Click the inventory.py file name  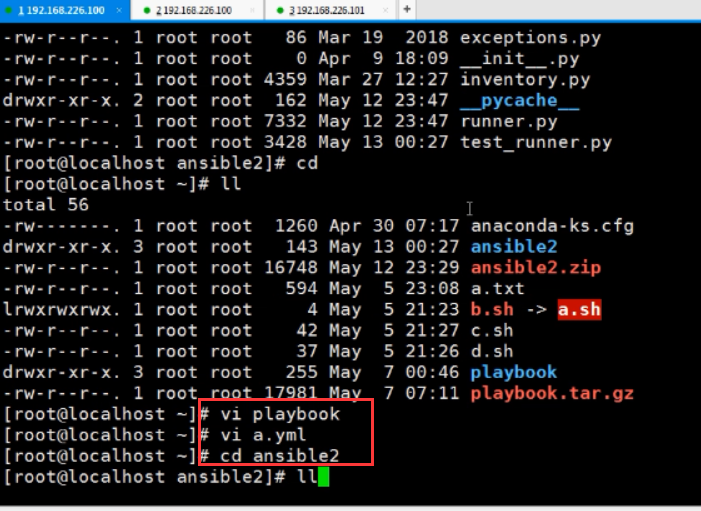[525, 80]
